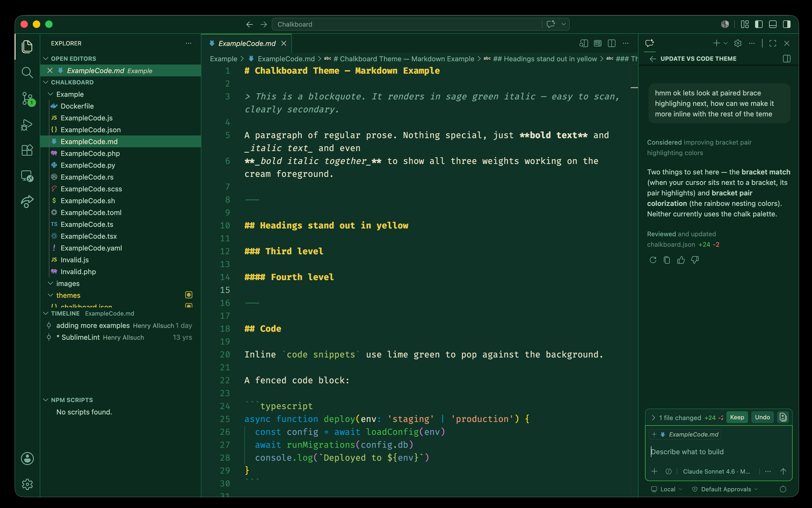Go back from Update VS Code Theme chat
The image size is (812, 508).
tap(653, 59)
